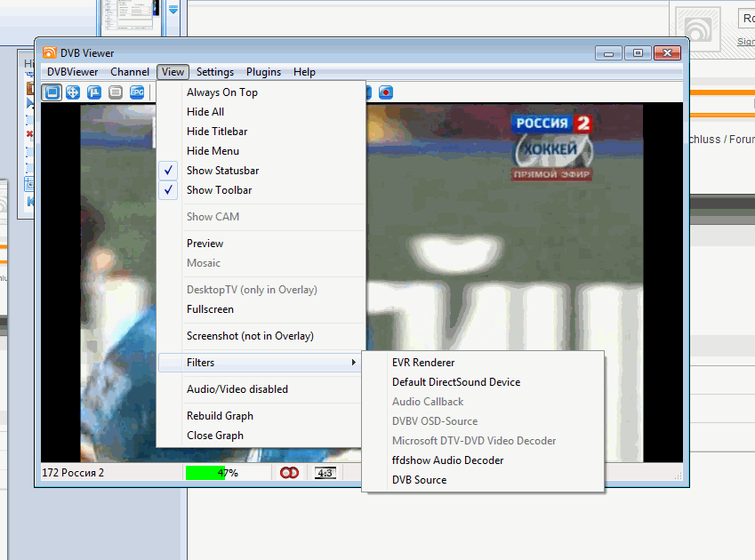The image size is (755, 560).
Task: Select EVR Renderer filter
Action: point(423,363)
